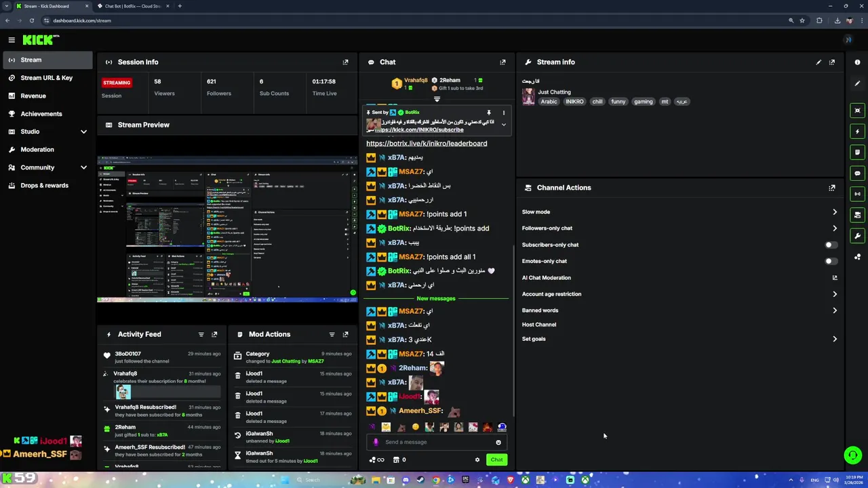868x488 pixels.
Task: Open the botrix leaderboard link in chat
Action: point(427,143)
